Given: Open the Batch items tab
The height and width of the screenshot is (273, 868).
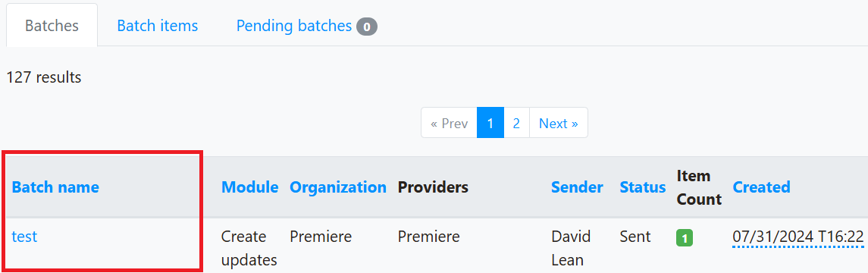Looking at the screenshot, I should tap(157, 26).
